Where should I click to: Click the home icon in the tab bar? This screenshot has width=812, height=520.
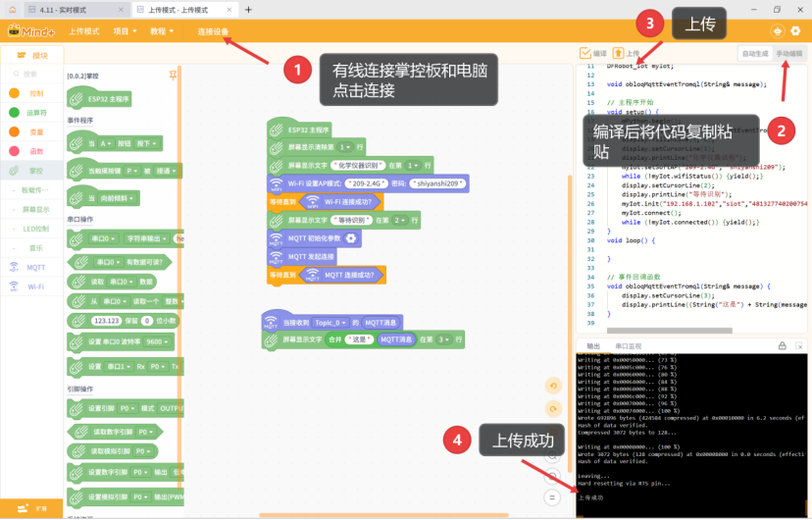[x=13, y=9]
